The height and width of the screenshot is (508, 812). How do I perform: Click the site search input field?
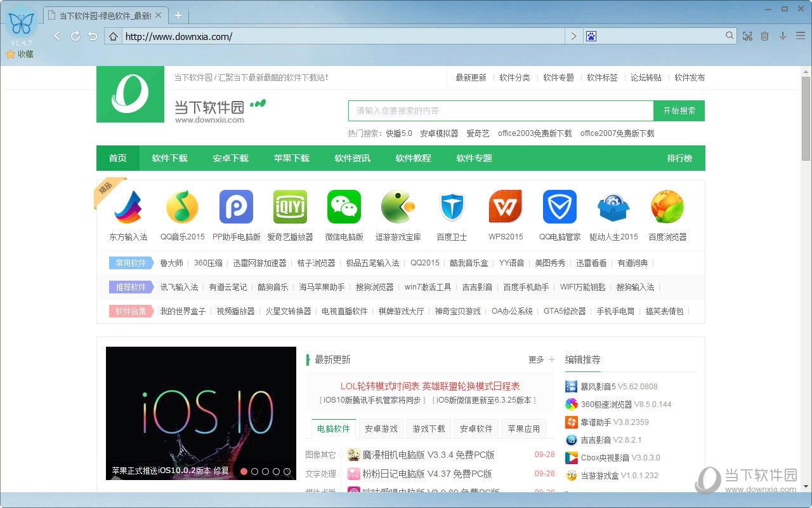501,110
